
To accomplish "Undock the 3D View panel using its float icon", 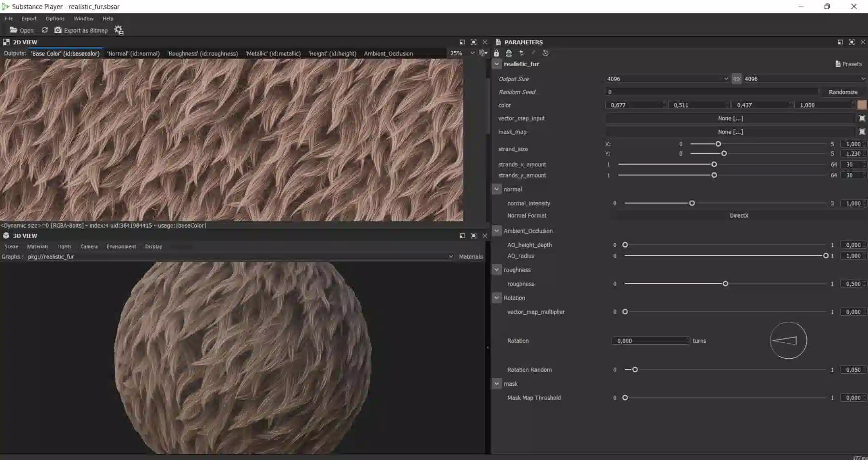I will coord(462,236).
